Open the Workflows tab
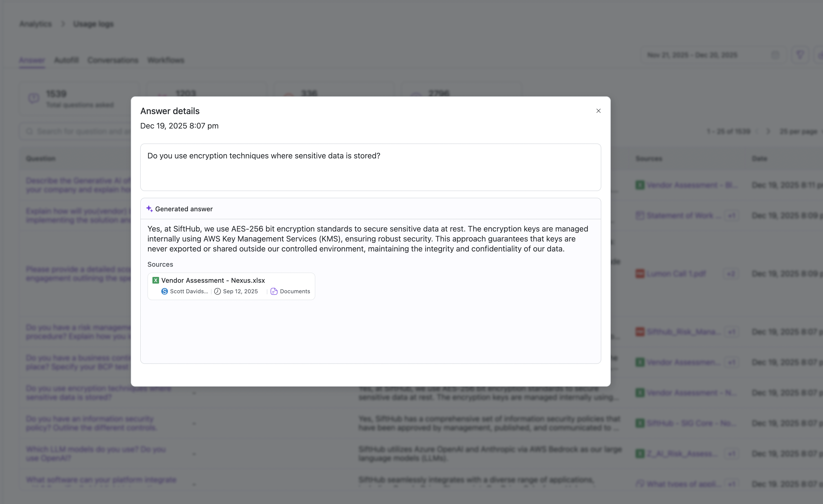 [166, 60]
